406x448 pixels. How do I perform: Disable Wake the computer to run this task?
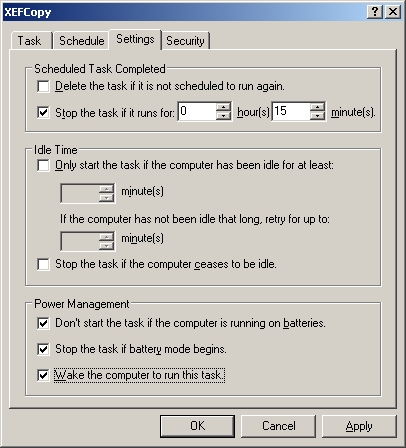[x=43, y=375]
